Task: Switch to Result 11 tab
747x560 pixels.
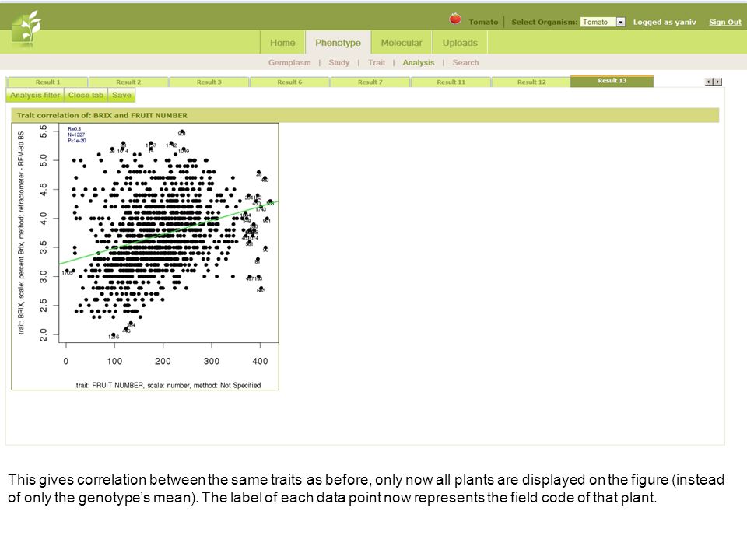Action: pos(451,82)
